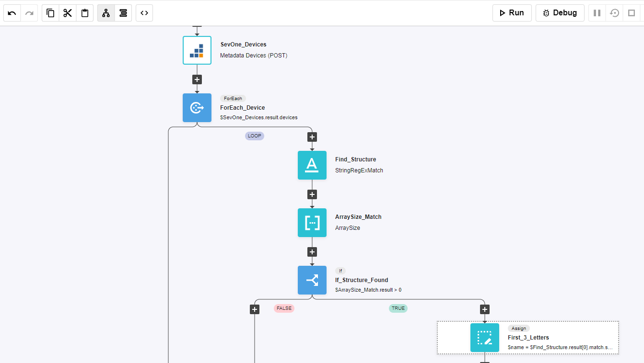This screenshot has width=644, height=363.
Task: Click the stop execution icon
Action: (632, 13)
